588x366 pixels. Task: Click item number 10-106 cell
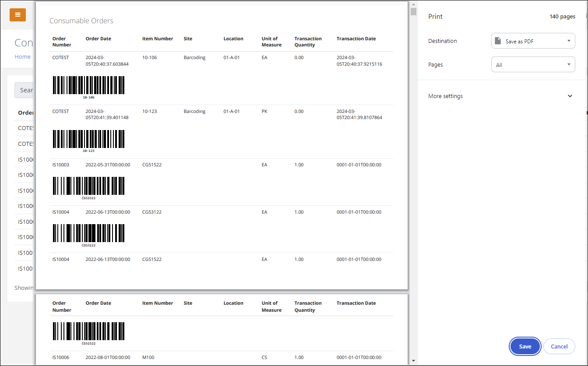point(150,57)
